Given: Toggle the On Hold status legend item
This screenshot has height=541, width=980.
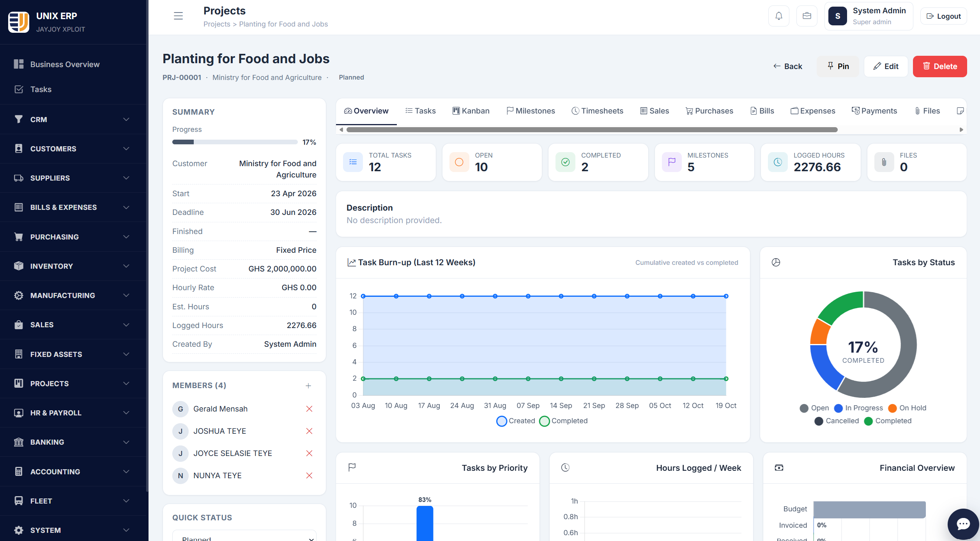Looking at the screenshot, I should (907, 408).
